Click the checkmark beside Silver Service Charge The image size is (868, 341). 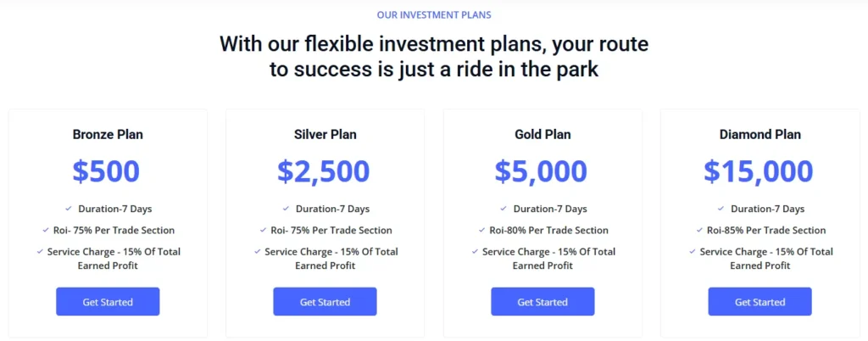pos(257,251)
